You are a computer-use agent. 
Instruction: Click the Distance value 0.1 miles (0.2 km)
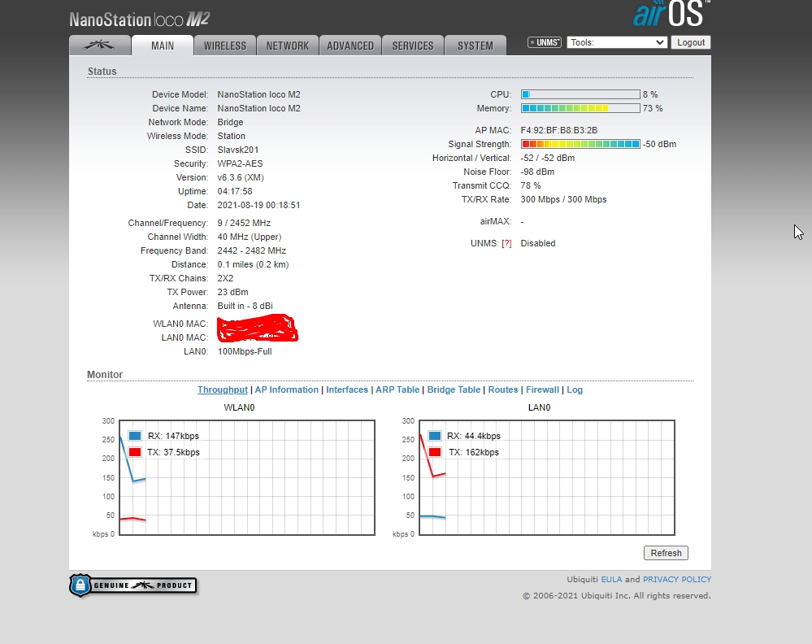[253, 264]
